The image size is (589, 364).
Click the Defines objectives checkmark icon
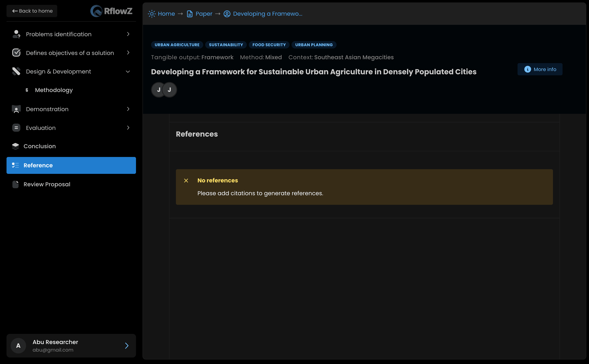tap(16, 53)
